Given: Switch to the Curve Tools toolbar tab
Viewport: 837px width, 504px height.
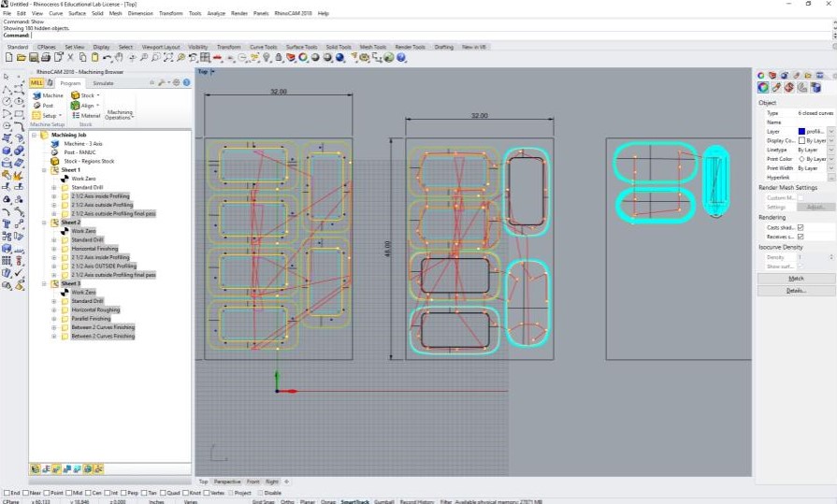Looking at the screenshot, I should pos(263,47).
